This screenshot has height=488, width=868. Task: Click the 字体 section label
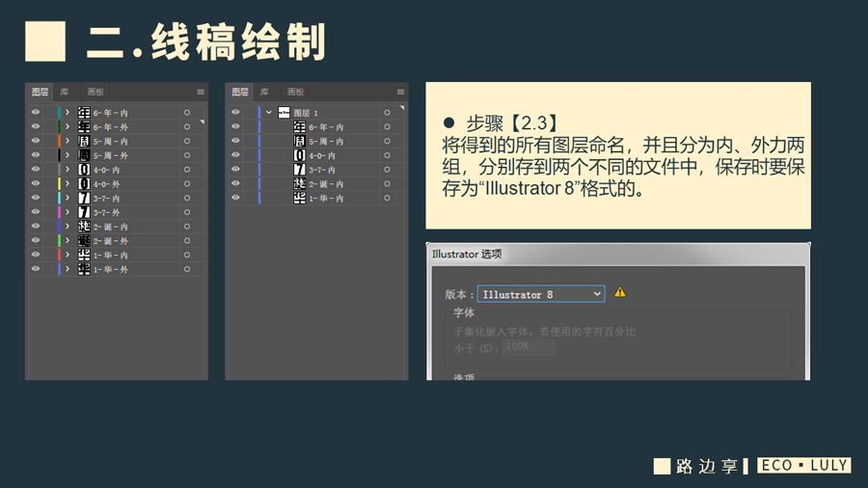point(464,312)
